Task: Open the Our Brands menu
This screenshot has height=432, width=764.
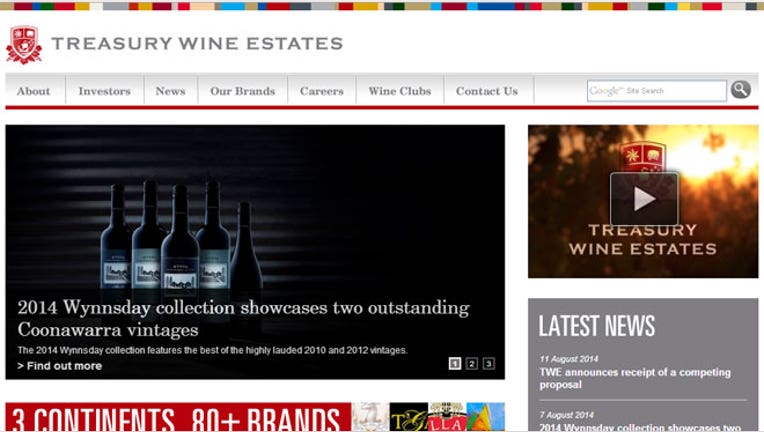Action: tap(243, 91)
